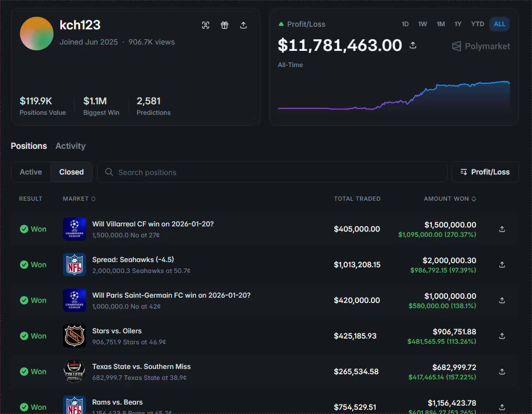Open the Activity tab
The image size is (532, 414).
click(71, 146)
